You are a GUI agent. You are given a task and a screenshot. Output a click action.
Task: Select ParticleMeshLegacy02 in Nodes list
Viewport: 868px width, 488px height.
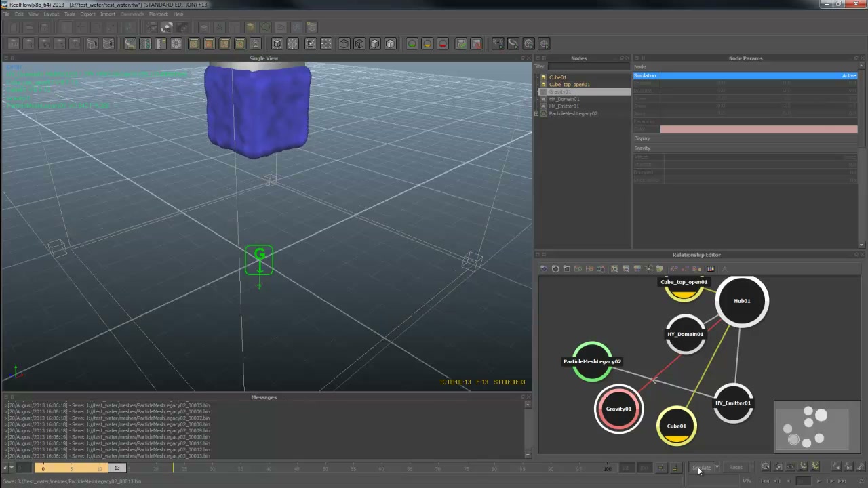(x=574, y=114)
